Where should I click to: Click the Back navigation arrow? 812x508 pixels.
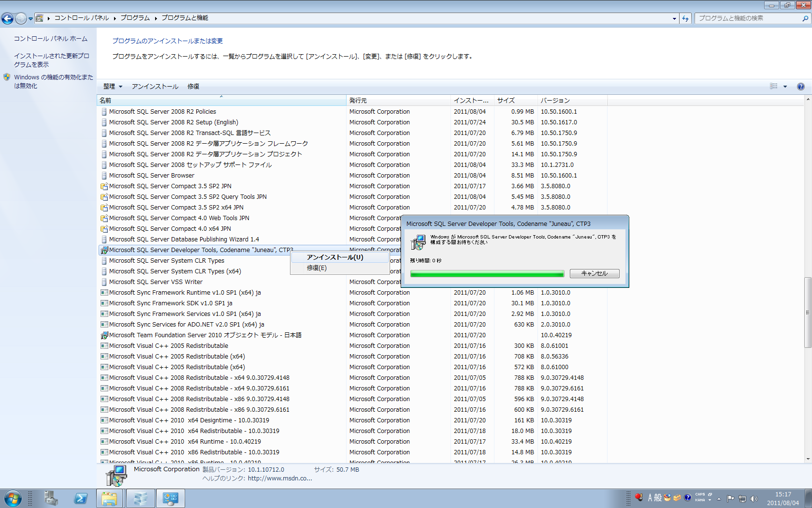8,18
